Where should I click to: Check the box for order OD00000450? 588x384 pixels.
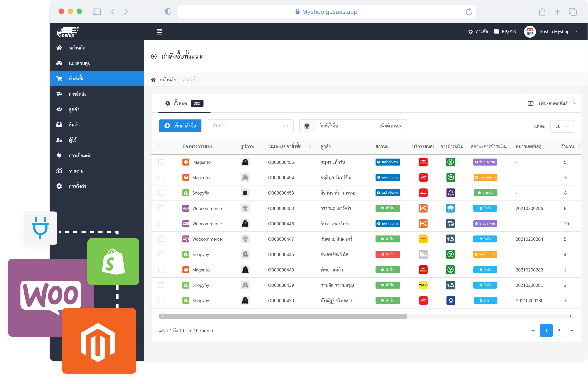point(161,208)
